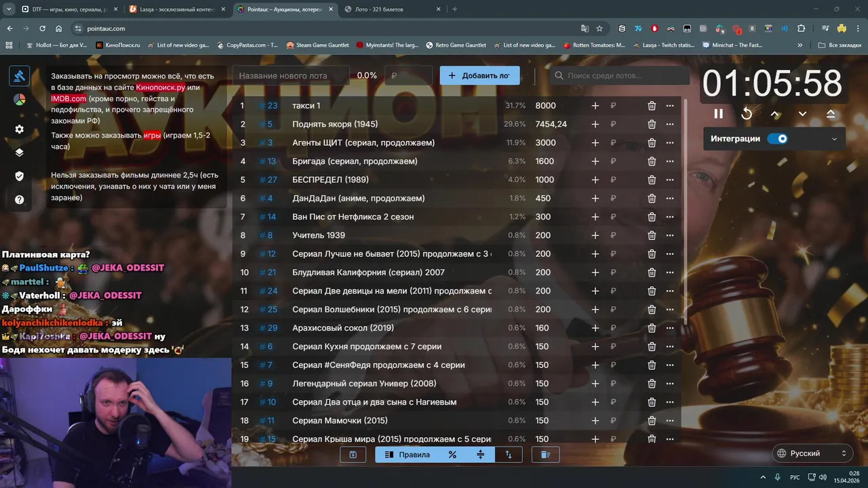Open the layers icon in left sidebar
This screenshot has width=868, height=488.
click(x=19, y=152)
